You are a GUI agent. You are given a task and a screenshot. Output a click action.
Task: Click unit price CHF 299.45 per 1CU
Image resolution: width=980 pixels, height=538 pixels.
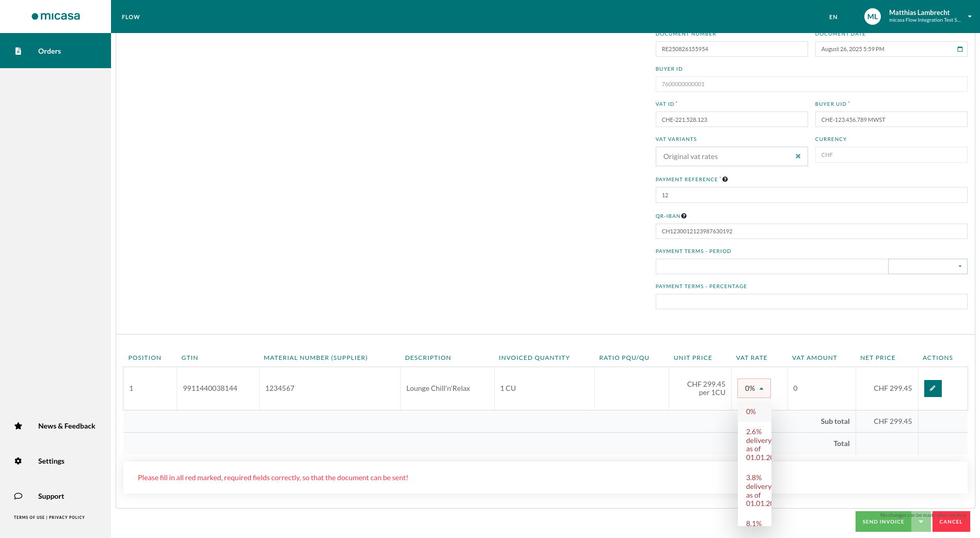click(706, 388)
